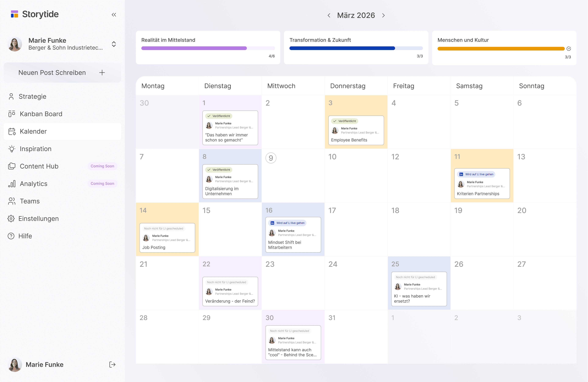This screenshot has width=588, height=382.
Task: Click the logout icon beside Marie Funke
Action: pyautogui.click(x=112, y=364)
